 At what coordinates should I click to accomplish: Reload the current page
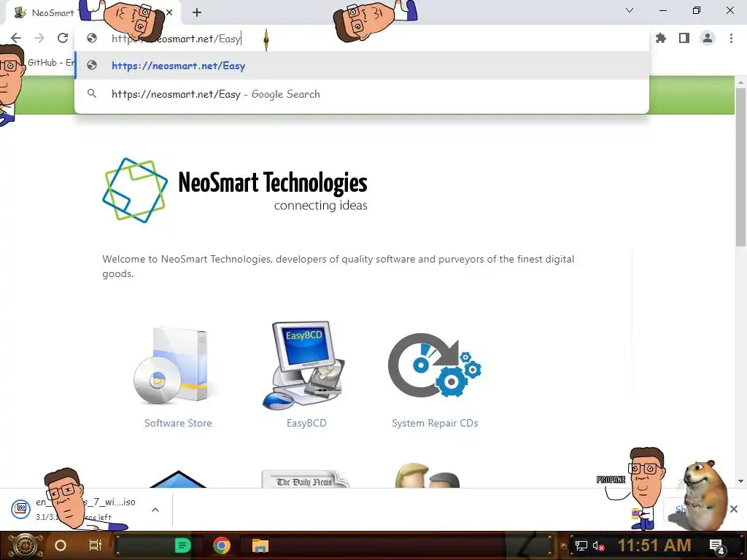[x=63, y=38]
